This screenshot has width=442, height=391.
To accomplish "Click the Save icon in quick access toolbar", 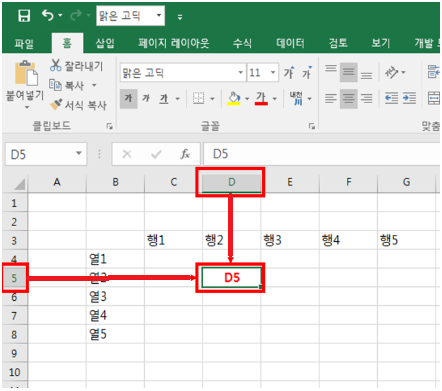I will pyautogui.click(x=24, y=15).
